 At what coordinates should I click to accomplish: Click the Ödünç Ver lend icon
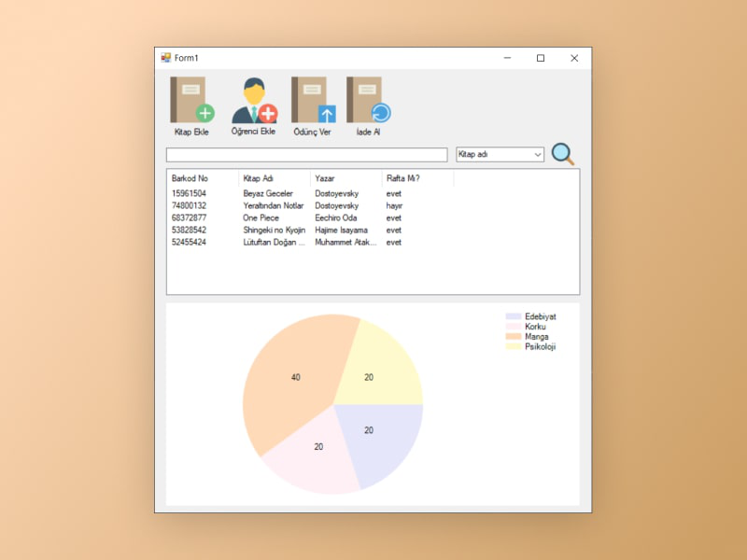[x=313, y=101]
